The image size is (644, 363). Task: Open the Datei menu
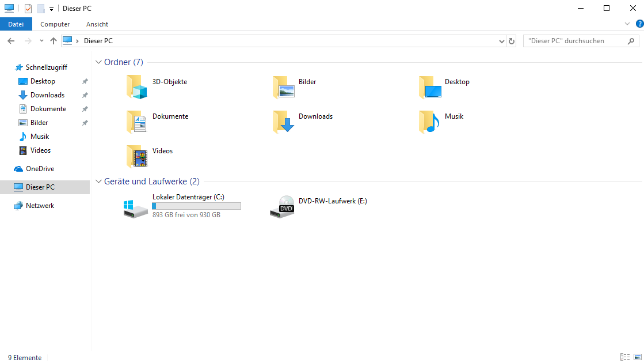click(x=16, y=24)
